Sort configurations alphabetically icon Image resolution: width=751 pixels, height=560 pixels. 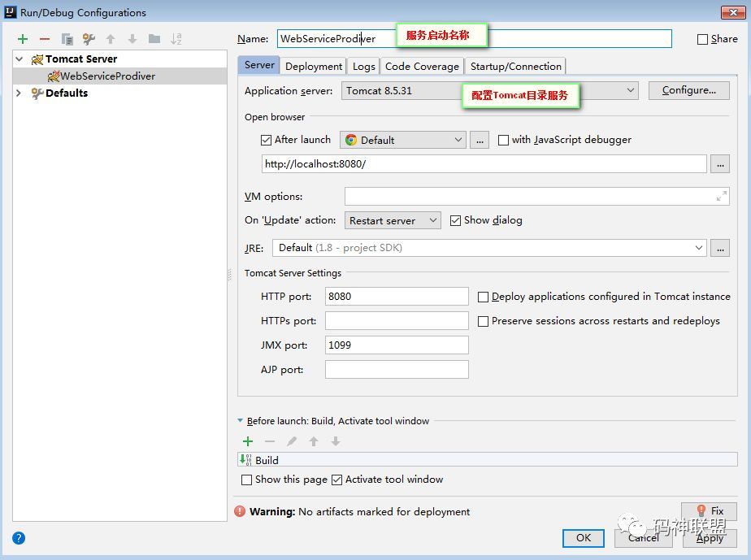point(176,39)
